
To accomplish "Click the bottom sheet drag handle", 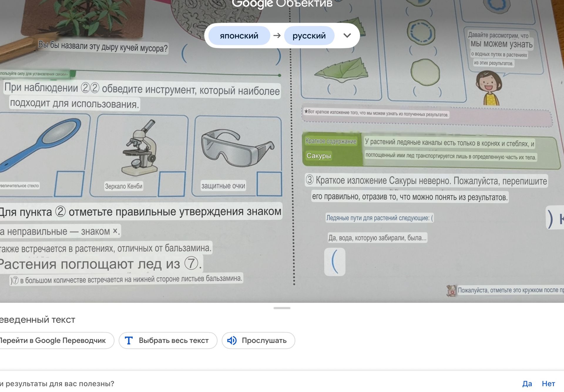I will [282, 308].
